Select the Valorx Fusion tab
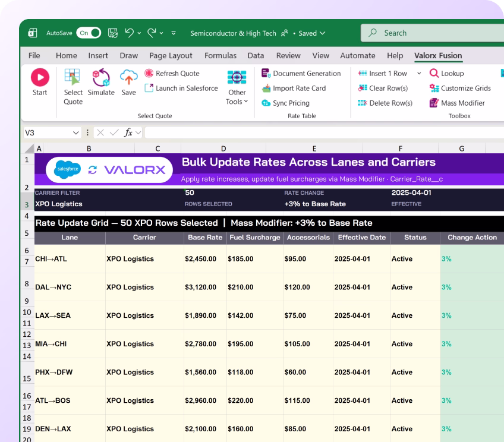 tap(438, 56)
